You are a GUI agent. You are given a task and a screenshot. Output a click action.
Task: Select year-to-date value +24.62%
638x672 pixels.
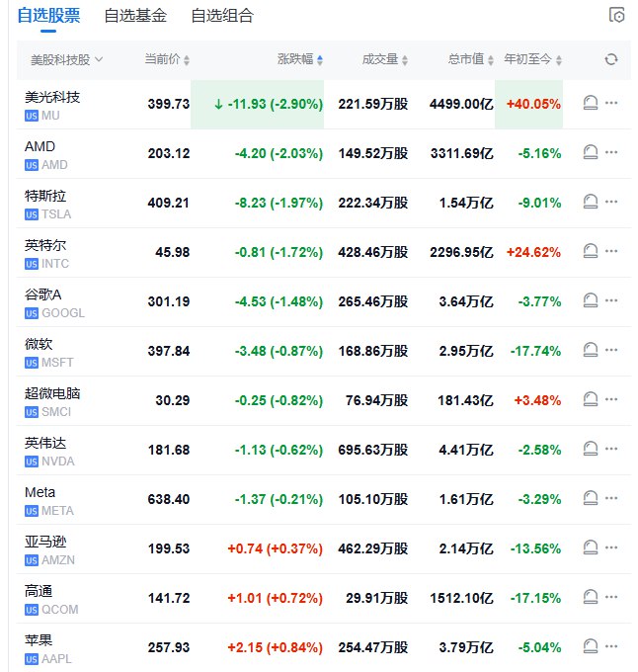[x=533, y=252]
